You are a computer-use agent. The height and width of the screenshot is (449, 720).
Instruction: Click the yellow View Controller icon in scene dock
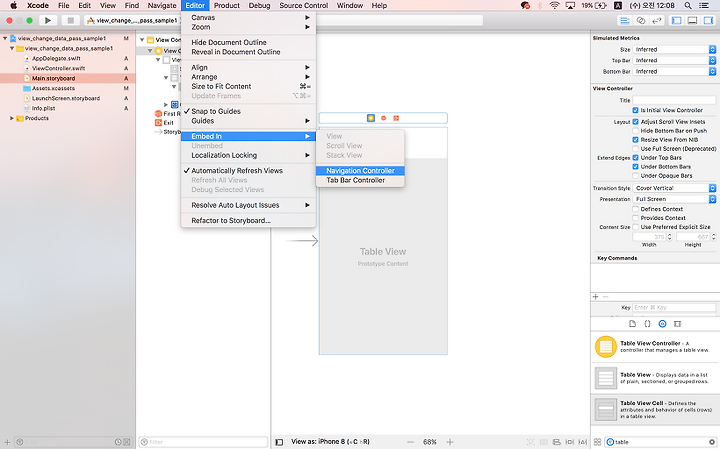tap(371, 118)
